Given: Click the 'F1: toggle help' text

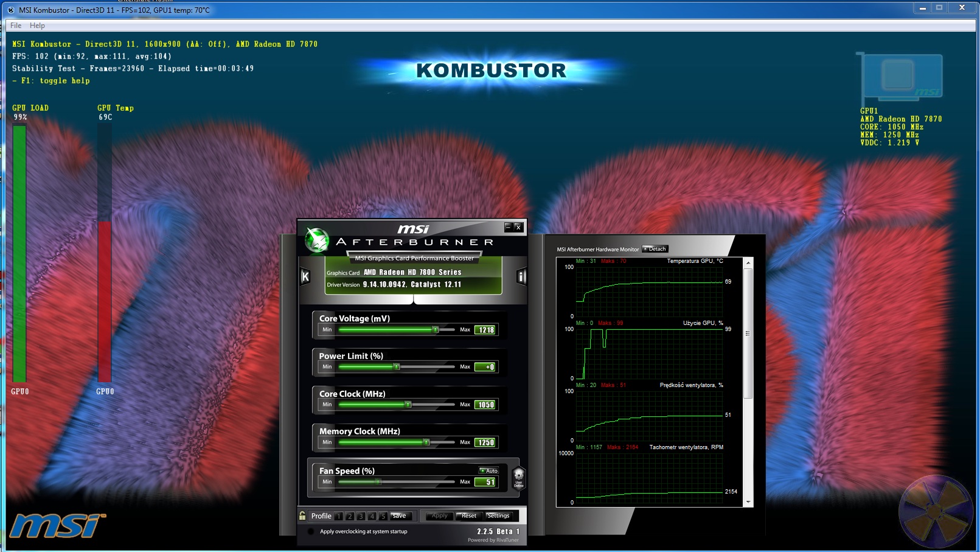Looking at the screenshot, I should pyautogui.click(x=51, y=80).
